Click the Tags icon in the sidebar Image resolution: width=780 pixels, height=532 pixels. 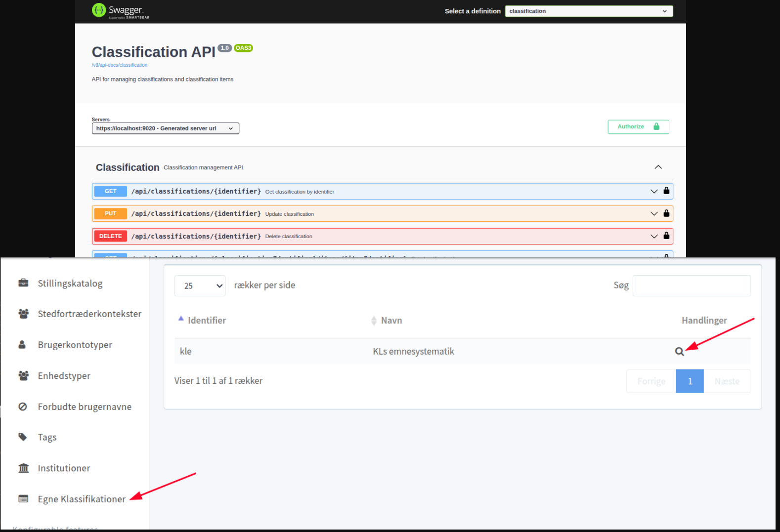[x=23, y=437]
